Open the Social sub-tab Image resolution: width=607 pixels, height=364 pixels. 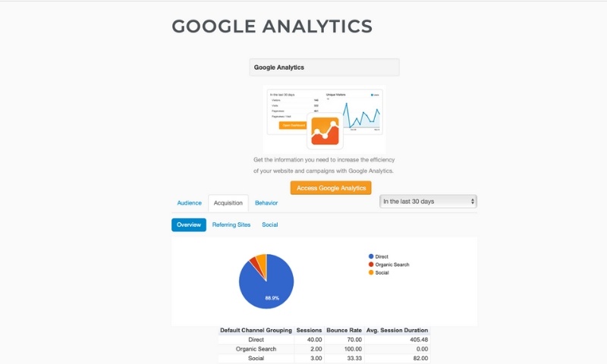coord(270,224)
